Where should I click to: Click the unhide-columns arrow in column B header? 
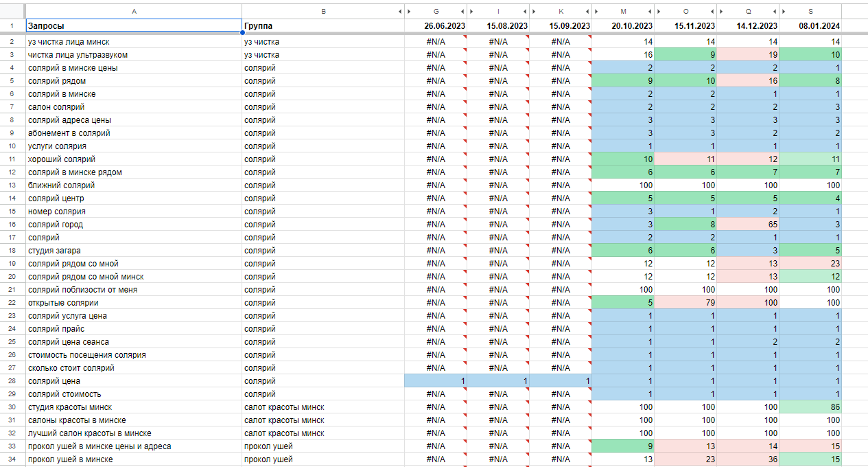pos(400,12)
